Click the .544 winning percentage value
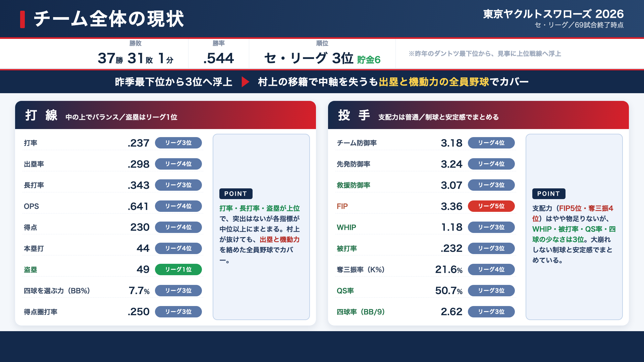The width and height of the screenshot is (644, 362). [x=218, y=58]
